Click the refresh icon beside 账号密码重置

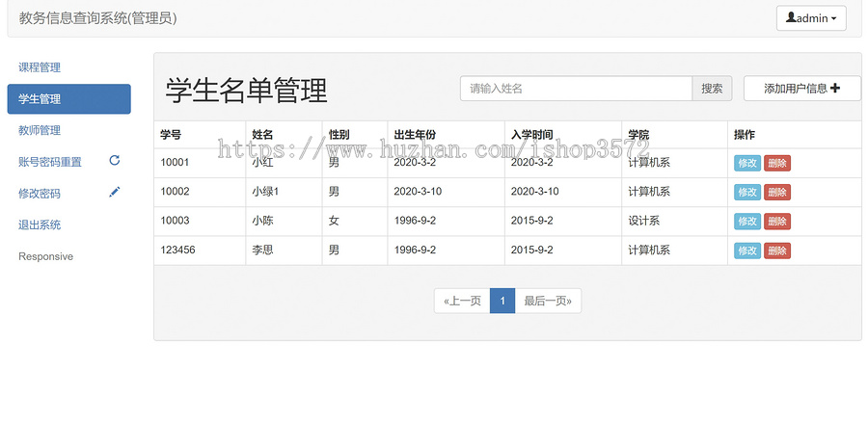(x=115, y=160)
